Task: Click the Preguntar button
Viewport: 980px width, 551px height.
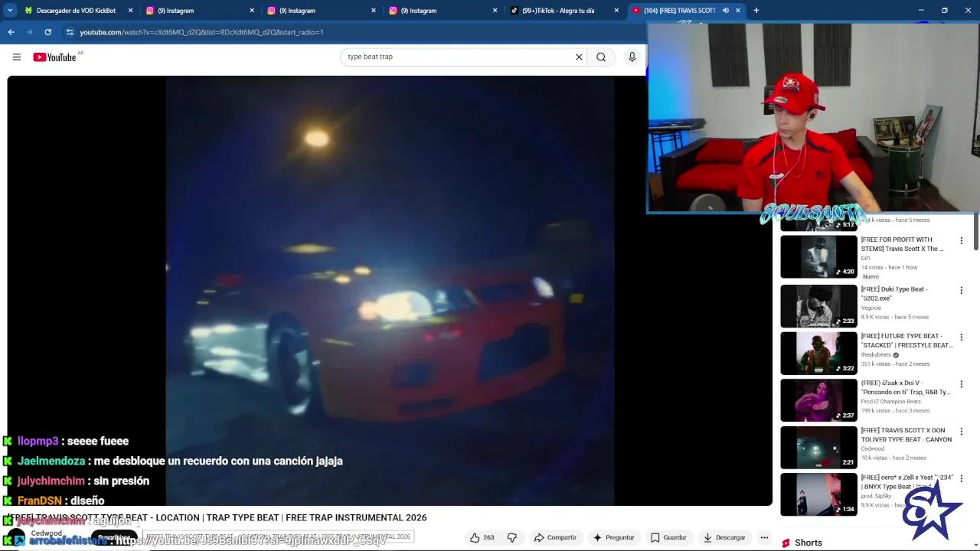Action: [613, 537]
